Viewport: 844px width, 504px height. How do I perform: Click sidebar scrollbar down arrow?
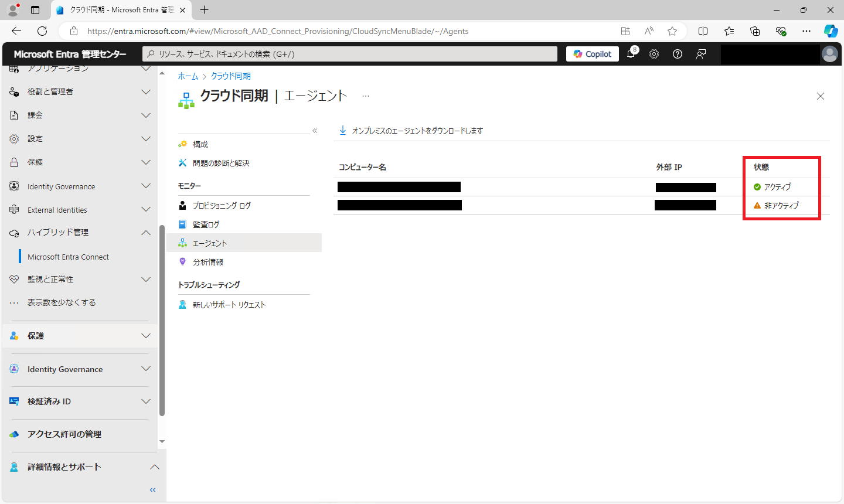162,442
